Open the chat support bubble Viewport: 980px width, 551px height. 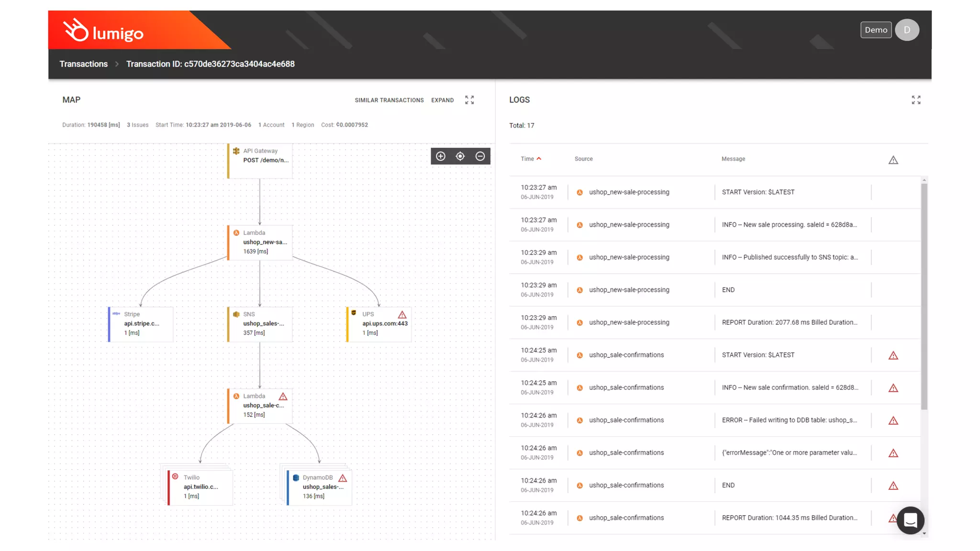coord(910,520)
